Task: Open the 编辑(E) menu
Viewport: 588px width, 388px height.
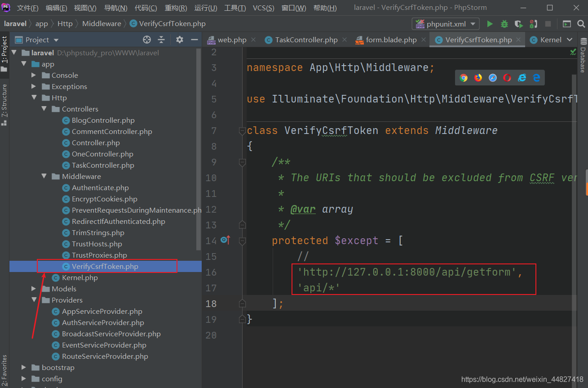Action: (x=57, y=8)
